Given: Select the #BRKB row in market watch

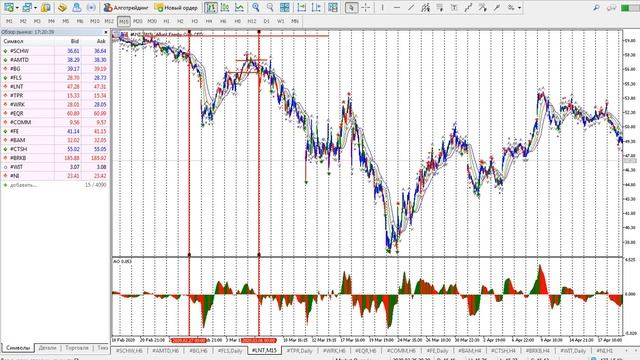Looking at the screenshot, I should click(x=55, y=158).
